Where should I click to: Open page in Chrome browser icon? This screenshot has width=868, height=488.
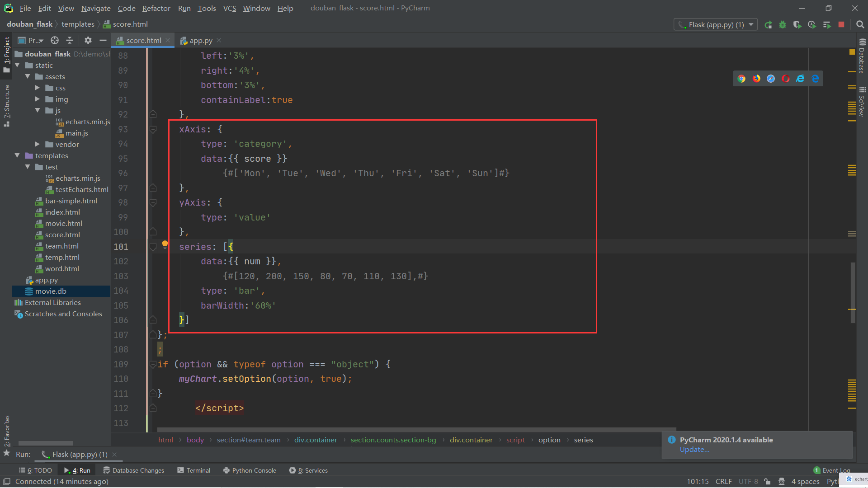(741, 79)
